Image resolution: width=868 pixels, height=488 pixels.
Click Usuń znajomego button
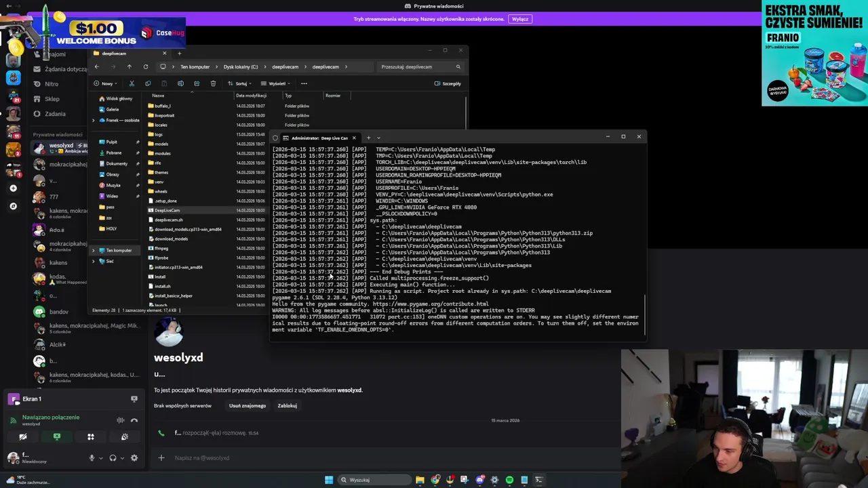248,405
